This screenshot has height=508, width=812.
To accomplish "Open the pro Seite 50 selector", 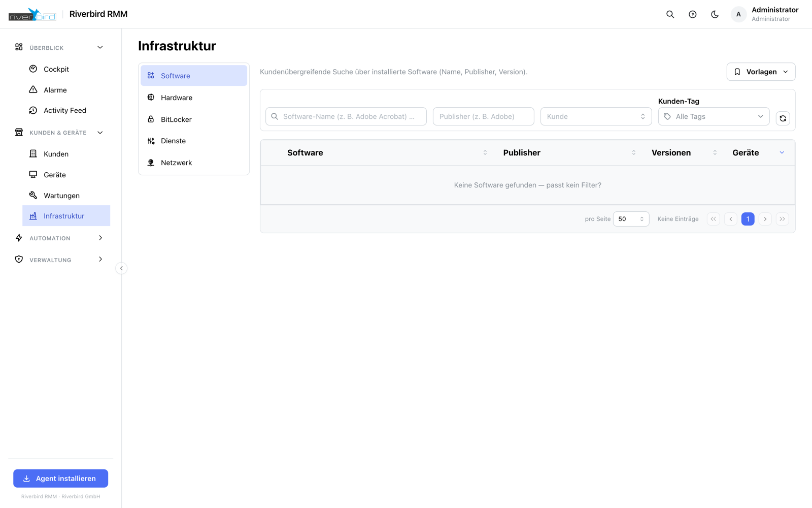I will pos(631,219).
